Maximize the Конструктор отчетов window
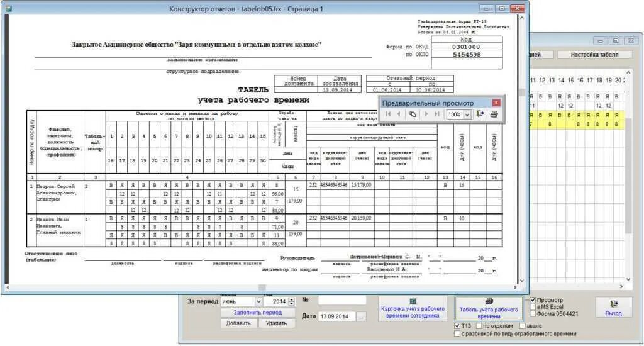644x346 pixels. (x=502, y=9)
